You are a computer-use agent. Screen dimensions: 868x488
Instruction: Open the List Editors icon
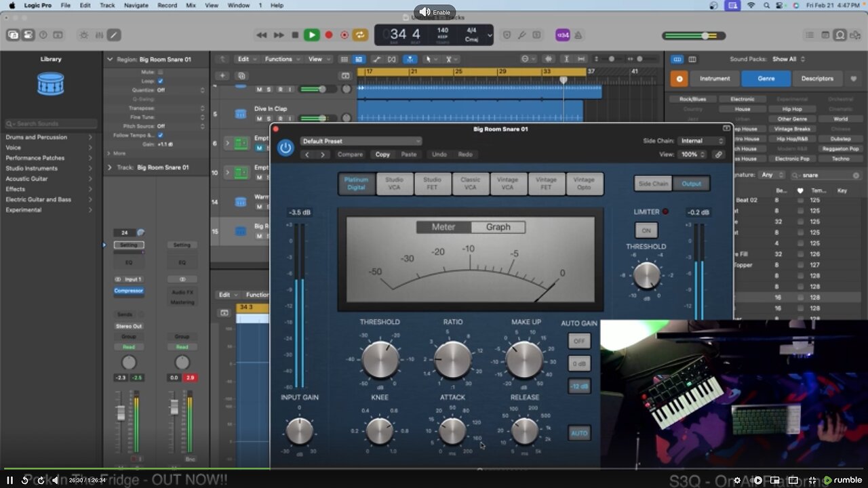point(810,35)
